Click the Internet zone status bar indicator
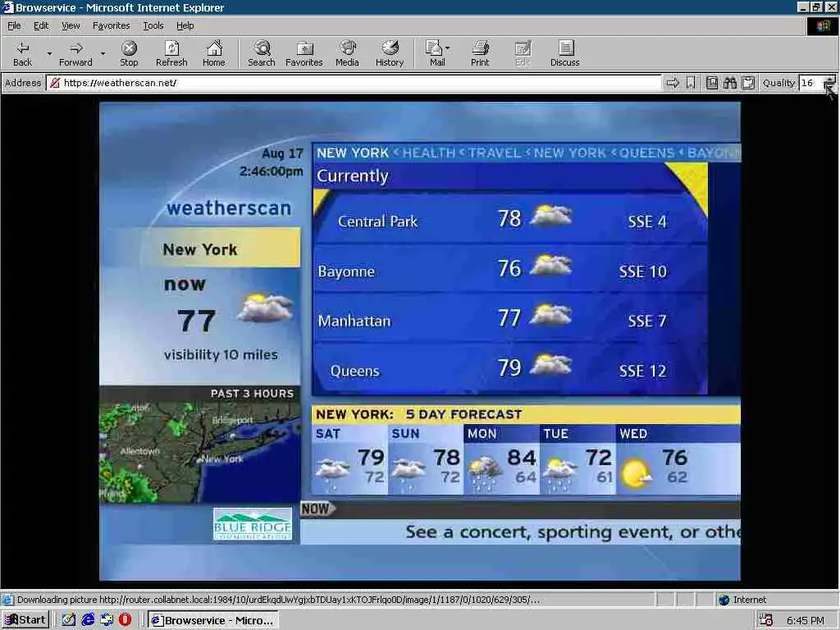840x630 pixels. [742, 600]
